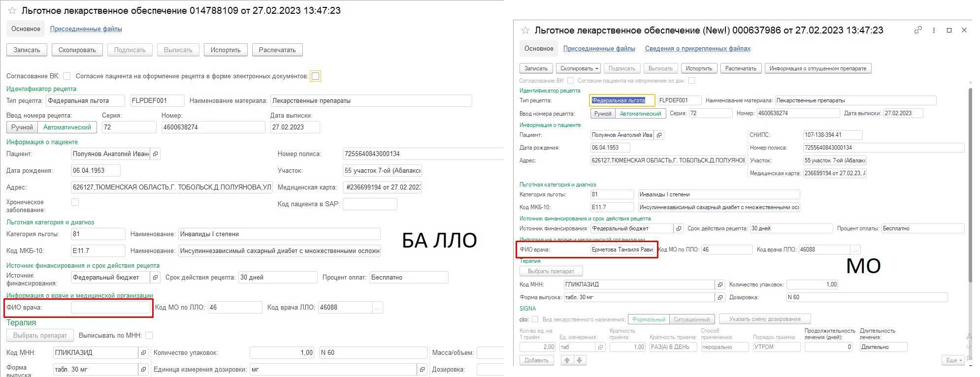
Task: Toggle cito checkbox in SIGNA section
Action: point(535,319)
